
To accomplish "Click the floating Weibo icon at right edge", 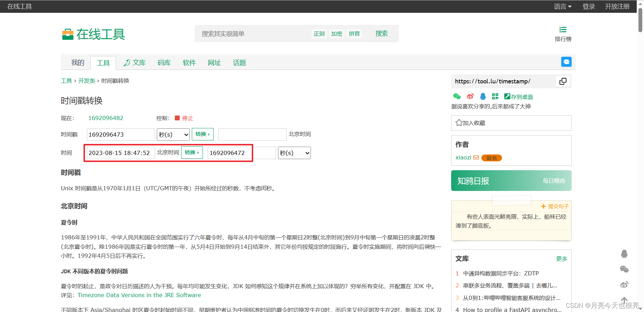I will tap(624, 285).
